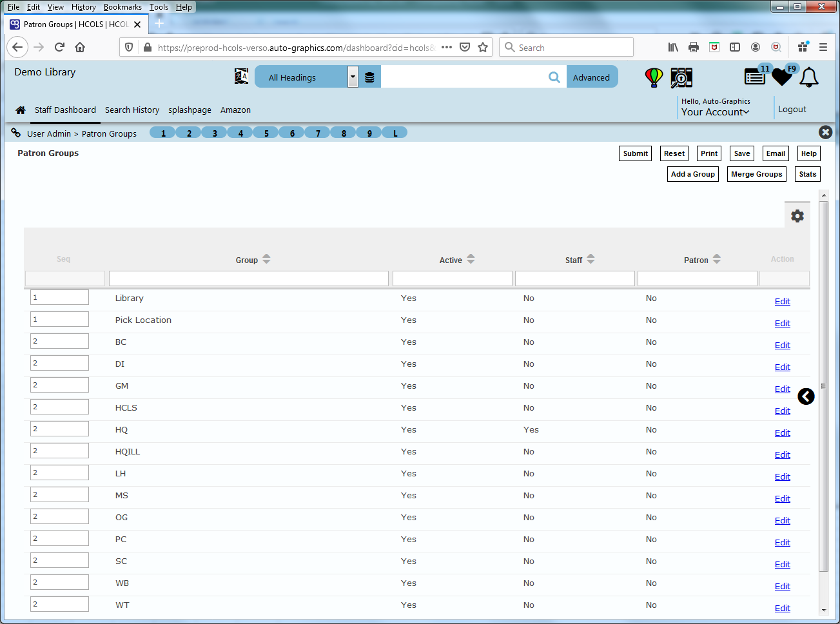Click Add a Group button
The image size is (840, 624).
tap(693, 174)
